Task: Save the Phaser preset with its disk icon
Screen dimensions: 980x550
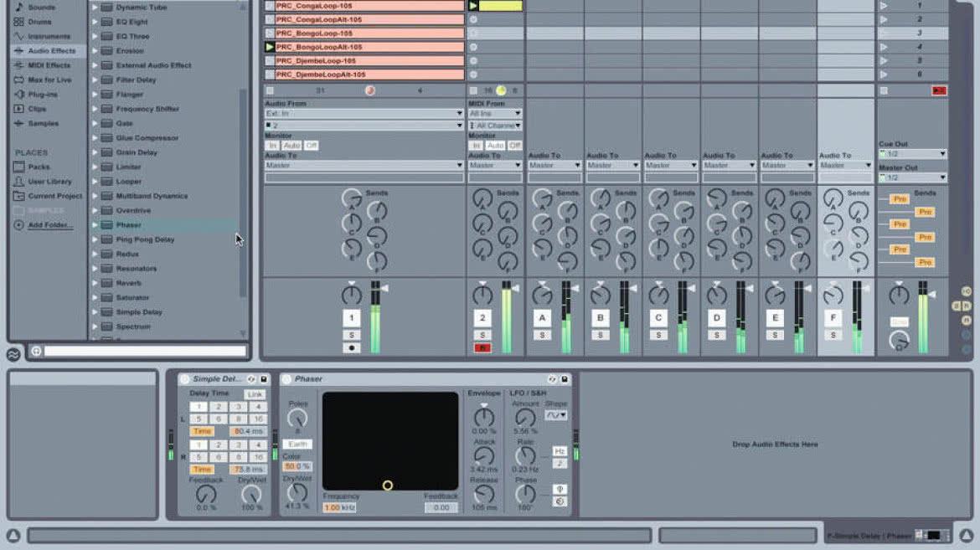Action: coord(565,379)
